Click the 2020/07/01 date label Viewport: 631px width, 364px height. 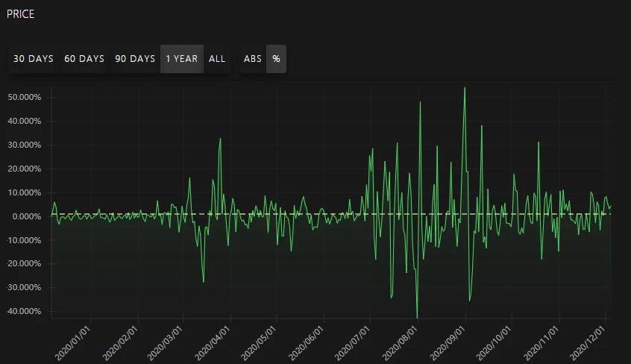pos(355,342)
